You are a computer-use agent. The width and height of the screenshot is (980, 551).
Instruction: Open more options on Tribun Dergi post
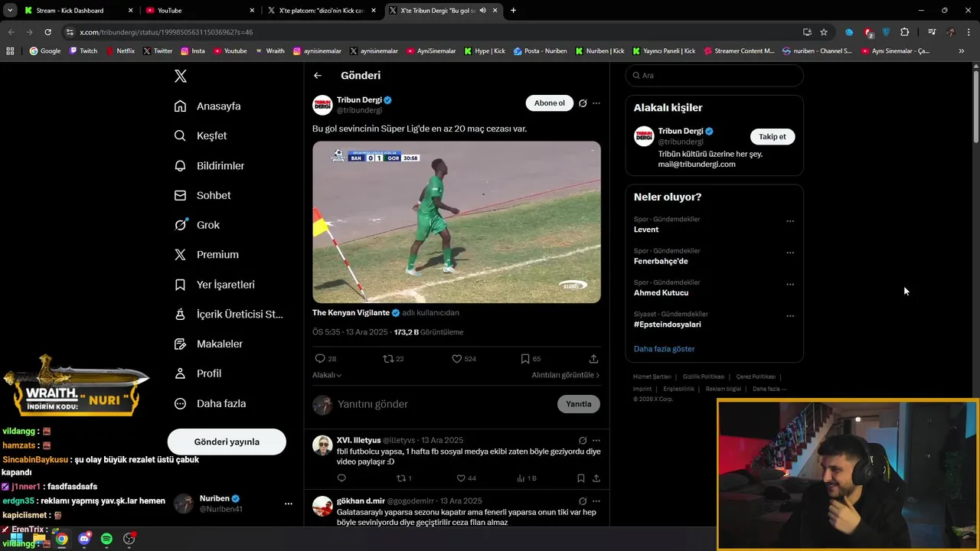tap(596, 103)
